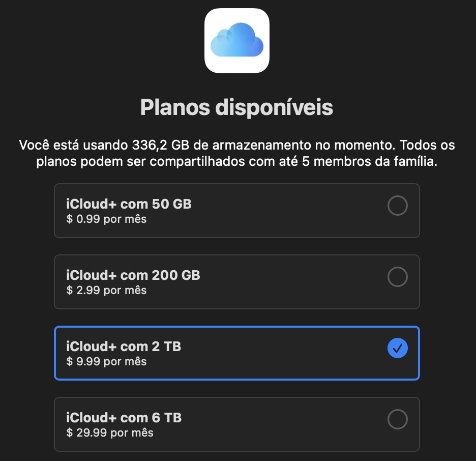
Task: Click the storage usage description text
Action: (237, 154)
